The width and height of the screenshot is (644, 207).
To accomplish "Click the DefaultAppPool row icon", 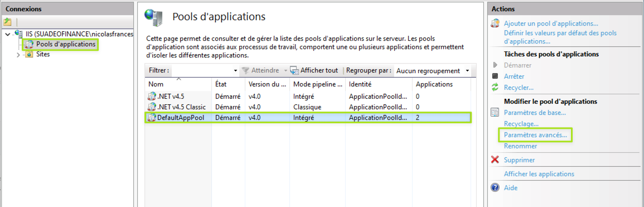I will (x=152, y=118).
